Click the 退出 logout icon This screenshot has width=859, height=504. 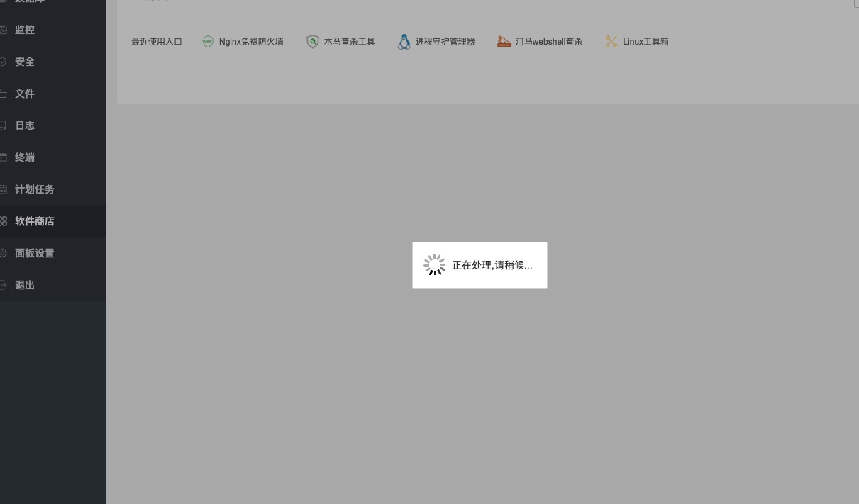3,285
